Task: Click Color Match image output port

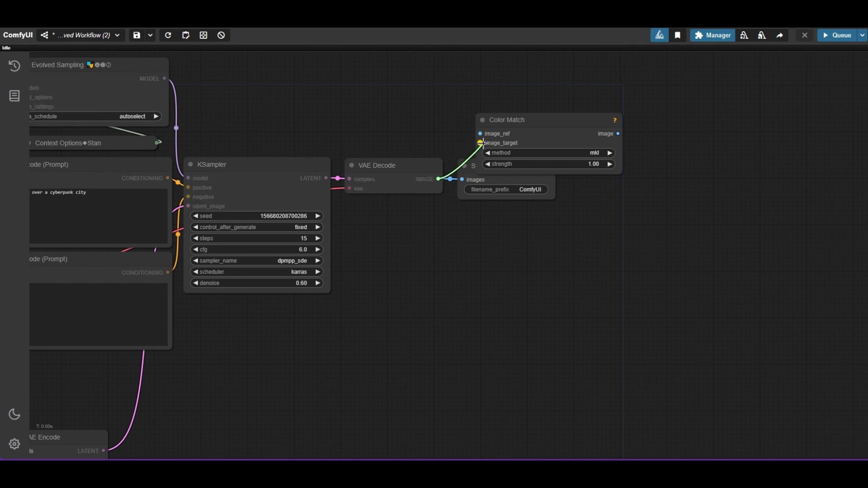Action: 618,134
